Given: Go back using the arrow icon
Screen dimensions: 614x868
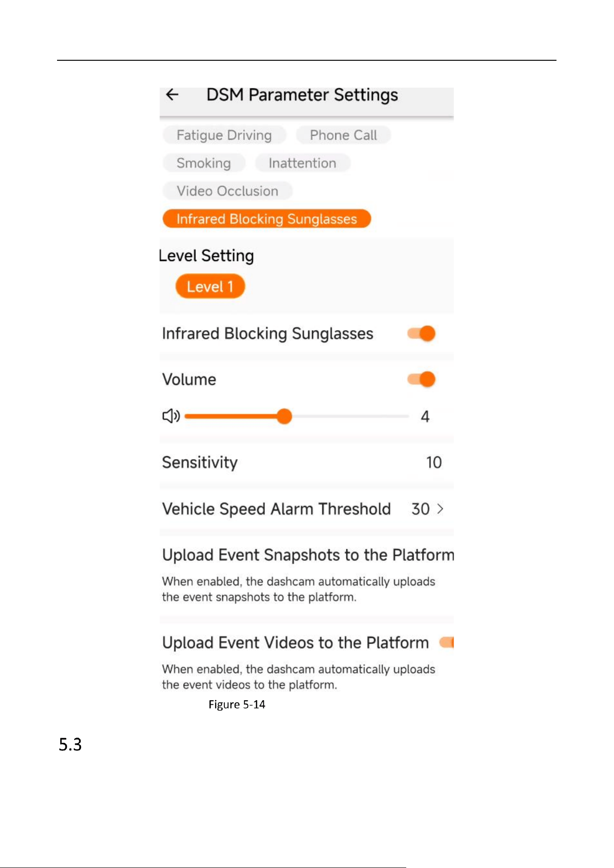Looking at the screenshot, I should click(x=172, y=95).
